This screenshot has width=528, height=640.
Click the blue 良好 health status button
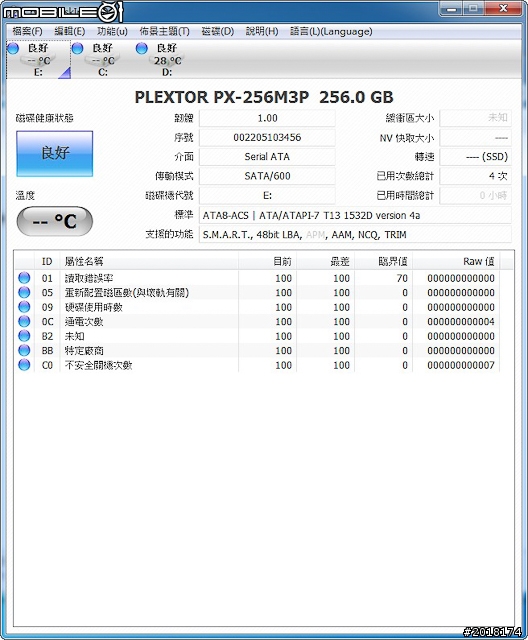(x=55, y=153)
